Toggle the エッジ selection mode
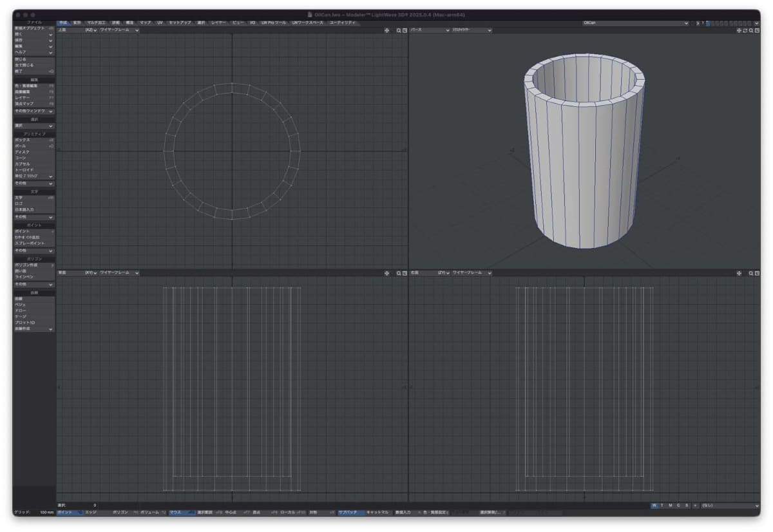The image size is (773, 532). (97, 512)
